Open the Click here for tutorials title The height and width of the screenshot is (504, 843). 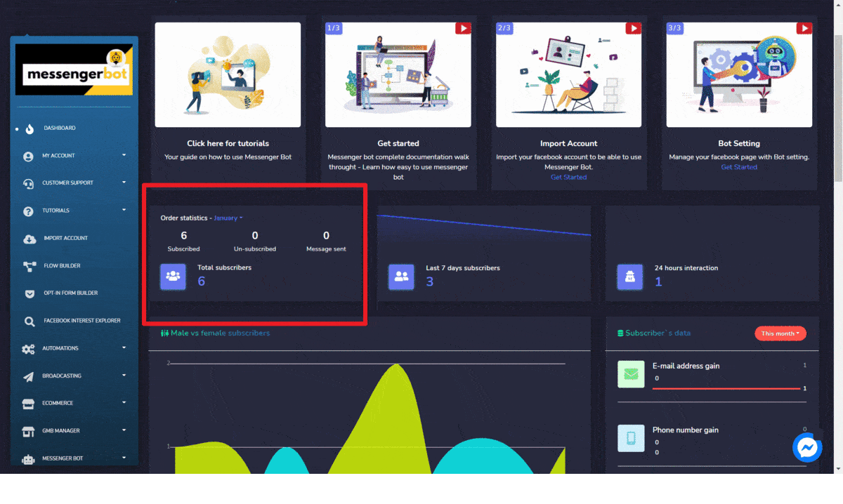tap(228, 143)
